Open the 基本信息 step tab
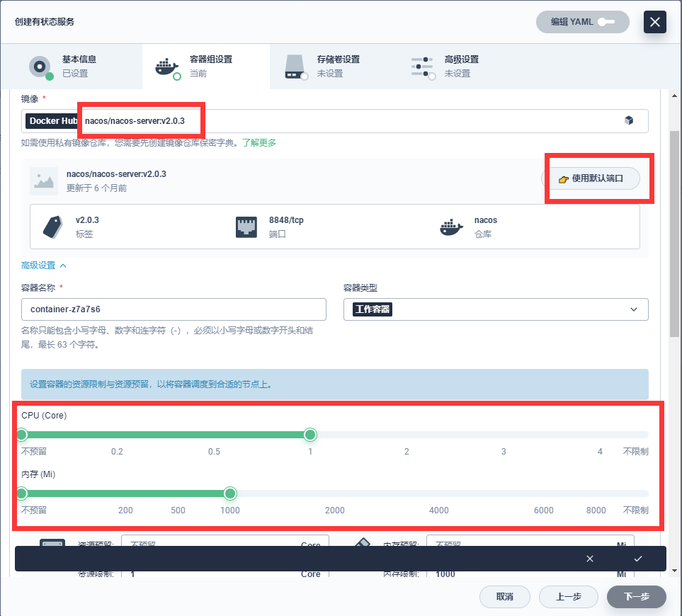 (72, 67)
